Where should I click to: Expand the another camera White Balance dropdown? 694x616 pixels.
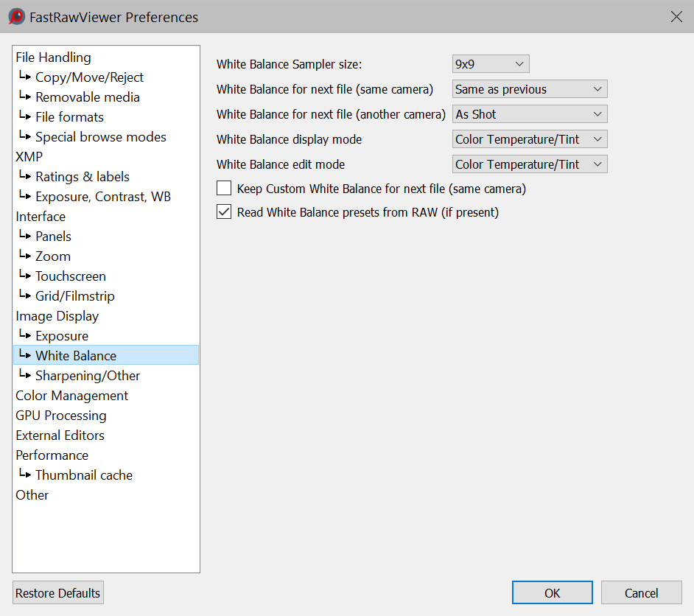click(529, 114)
